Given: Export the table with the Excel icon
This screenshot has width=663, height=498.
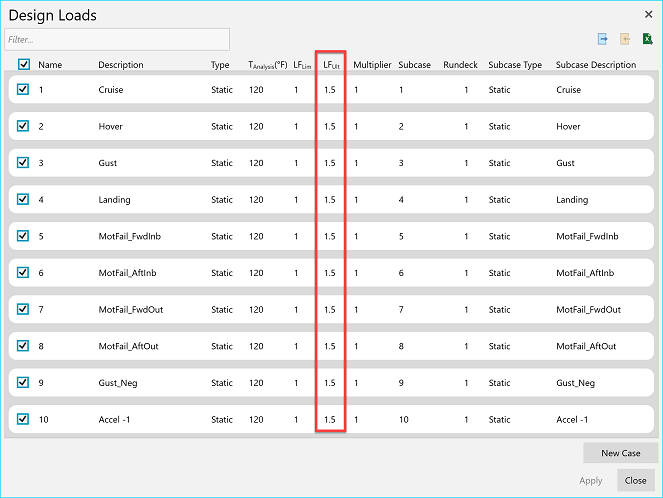Looking at the screenshot, I should coord(647,39).
